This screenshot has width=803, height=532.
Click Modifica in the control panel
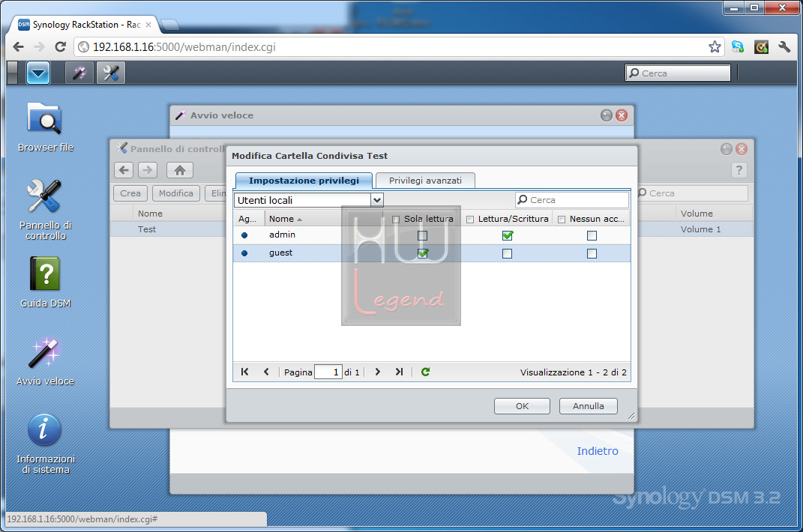(x=175, y=193)
